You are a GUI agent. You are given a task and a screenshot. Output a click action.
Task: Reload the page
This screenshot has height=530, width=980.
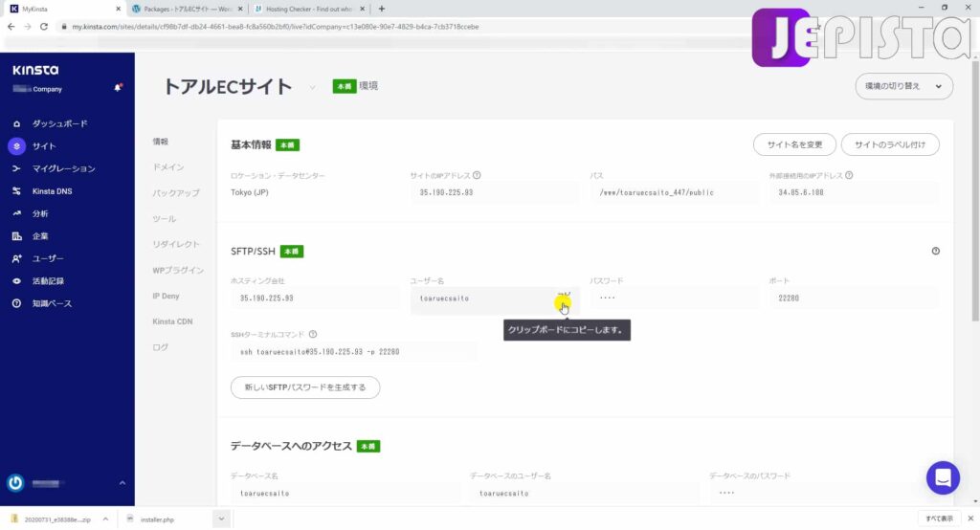[44, 27]
